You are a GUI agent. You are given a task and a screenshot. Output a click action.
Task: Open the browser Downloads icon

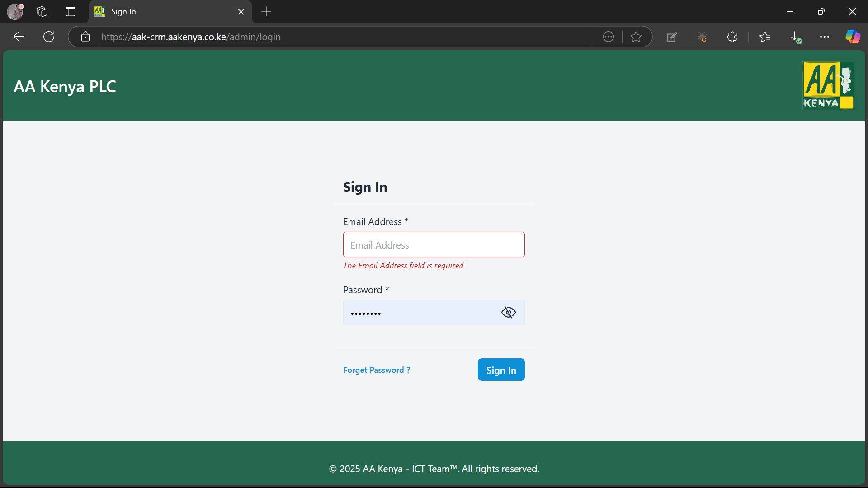[x=796, y=37]
